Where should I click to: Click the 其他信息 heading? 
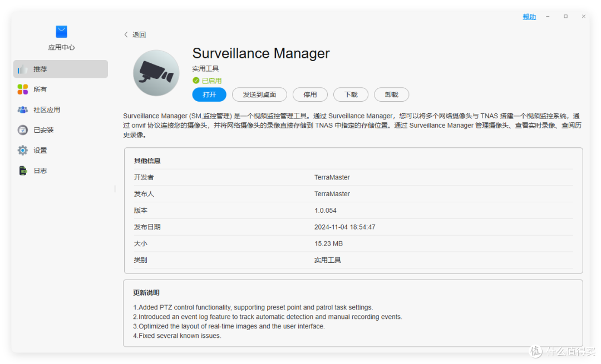pyautogui.click(x=147, y=161)
